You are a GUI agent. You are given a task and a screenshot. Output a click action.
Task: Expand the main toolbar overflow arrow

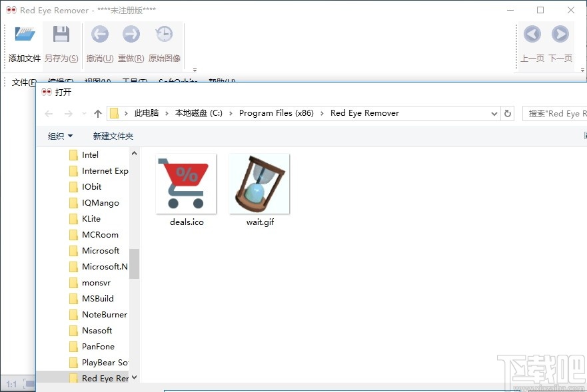(195, 70)
